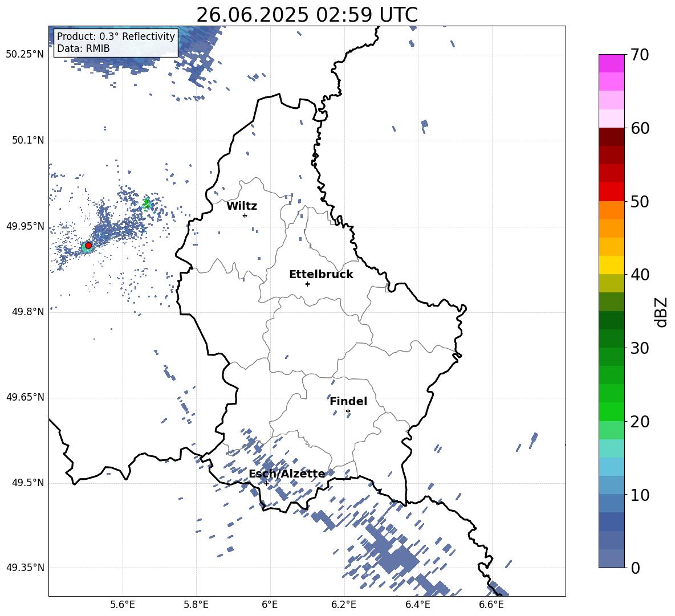Click the 50.1°N latitude label
Image resolution: width=675 pixels, height=616 pixels.
click(28, 141)
